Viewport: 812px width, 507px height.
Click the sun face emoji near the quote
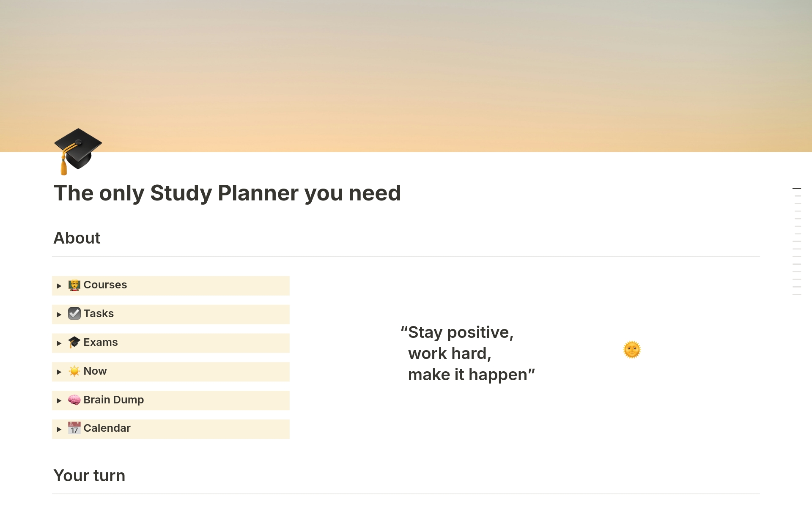(x=632, y=350)
